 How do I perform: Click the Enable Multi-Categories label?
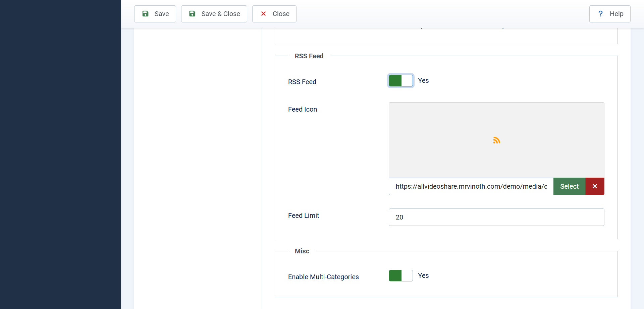[323, 277]
